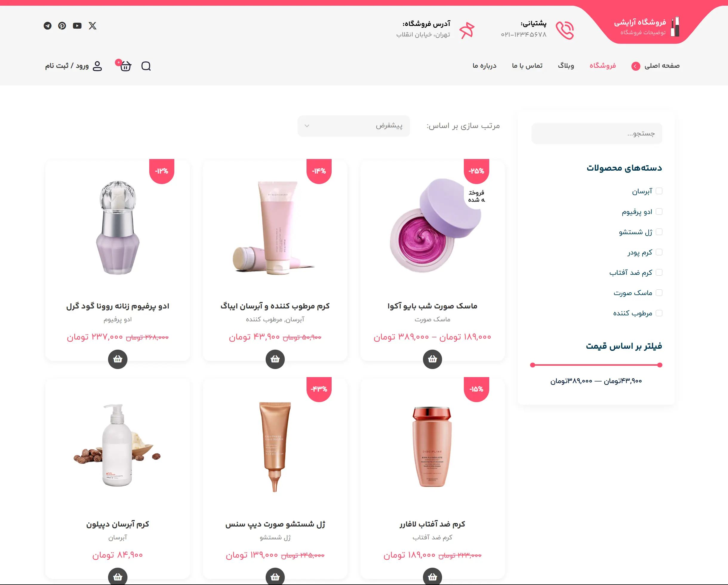This screenshot has height=585, width=728.
Task: Open the پیشفرض sort dropdown
Action: tap(353, 126)
